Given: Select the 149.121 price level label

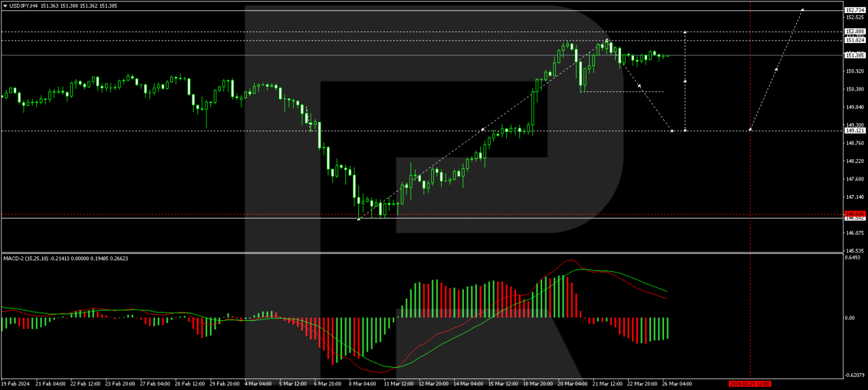Looking at the screenshot, I should click(854, 130).
